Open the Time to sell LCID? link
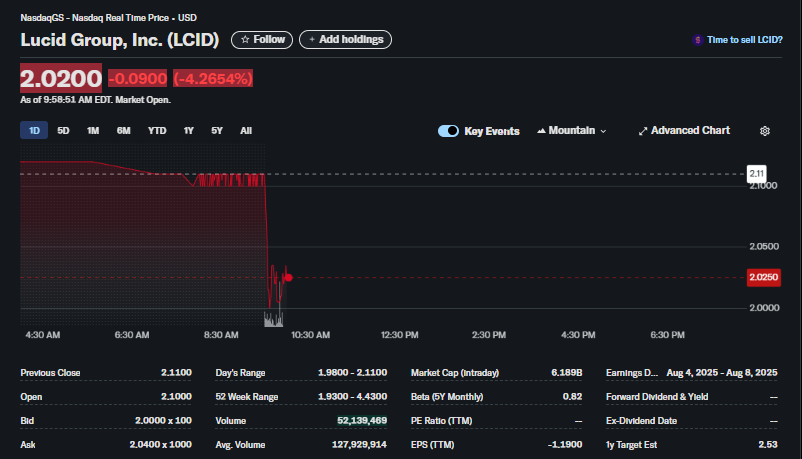This screenshot has width=802, height=459. pos(745,40)
